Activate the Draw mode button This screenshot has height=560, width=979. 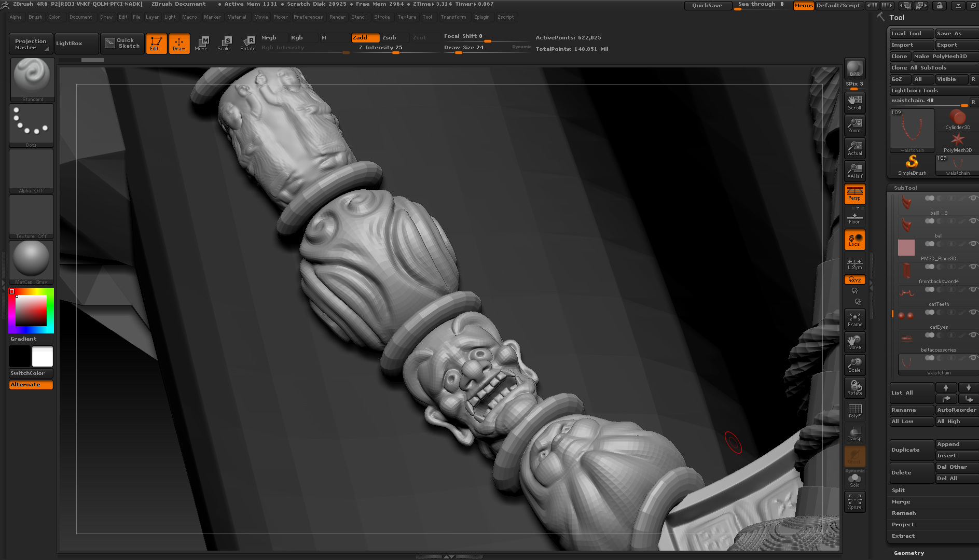[x=179, y=44]
